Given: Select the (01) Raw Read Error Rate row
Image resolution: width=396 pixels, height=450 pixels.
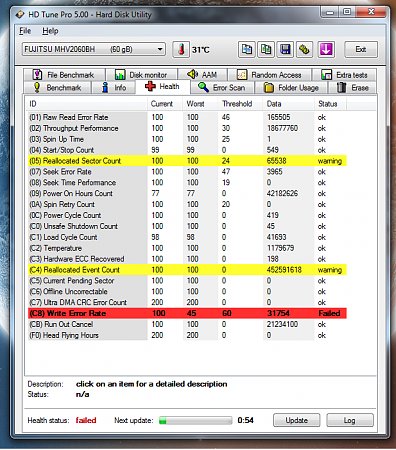Looking at the screenshot, I should point(187,117).
